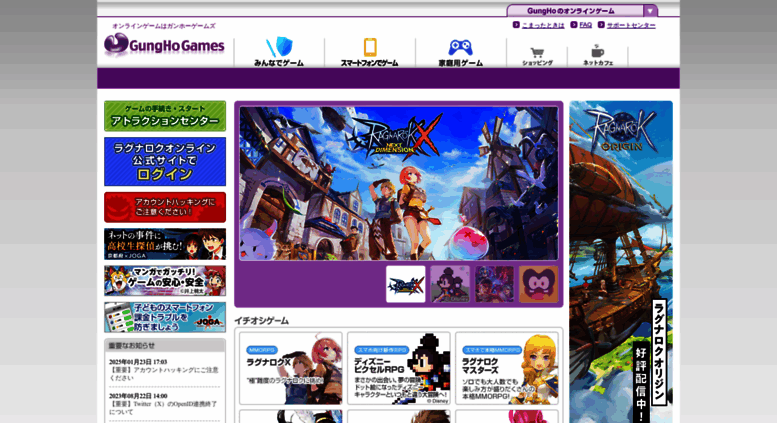The width and height of the screenshot is (777, 423).
Task: Open news 【重要】アカウントハッキングにご注意ください
Action: point(164,373)
